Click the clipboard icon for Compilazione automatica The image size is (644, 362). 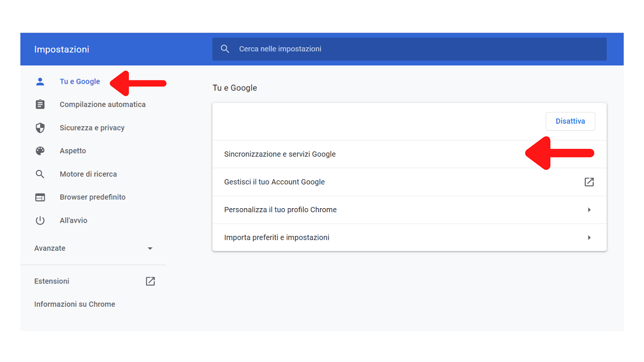coord(40,105)
